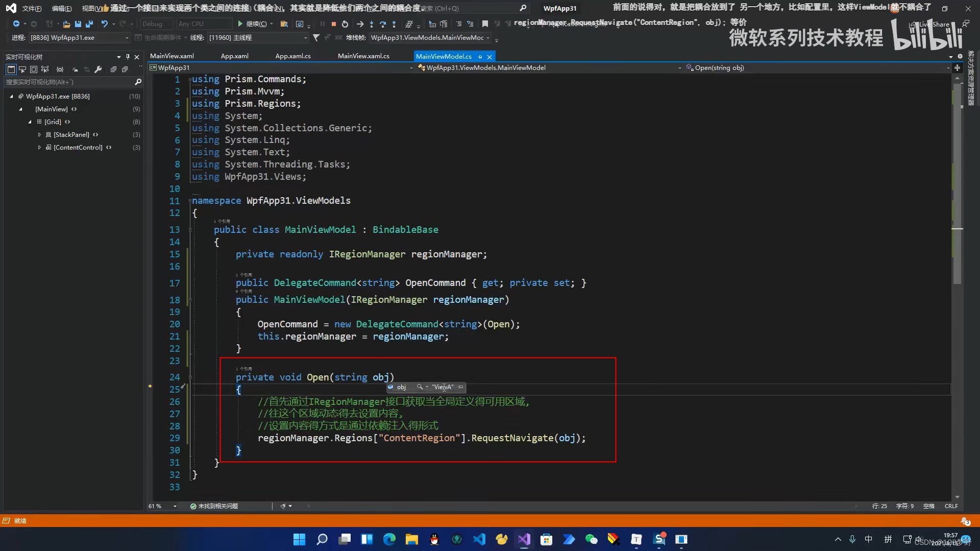The width and height of the screenshot is (980, 551).
Task: Click the Live Share button
Action: point(930,24)
